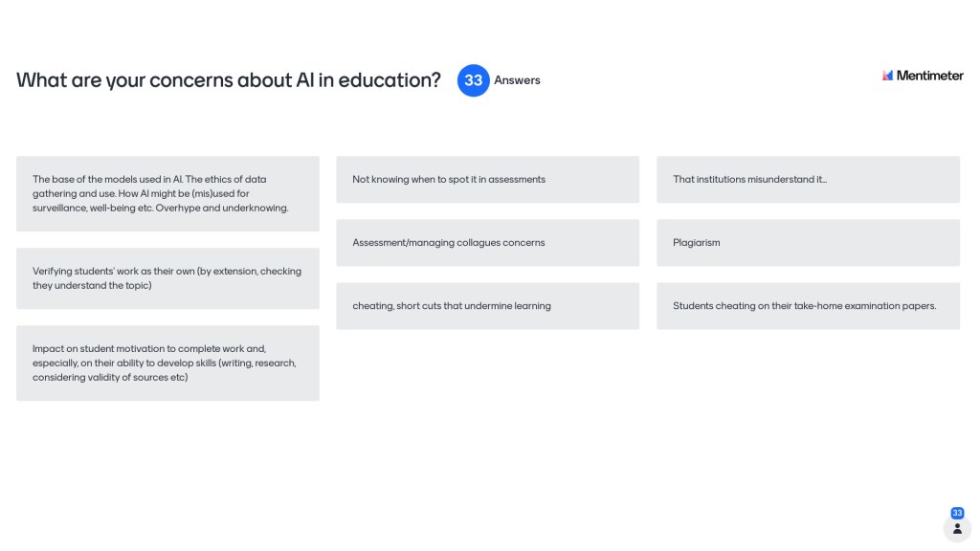Click 'That institutions misunderstand it' answer
Image resolution: width=980 pixels, height=551 pixels.
(808, 179)
